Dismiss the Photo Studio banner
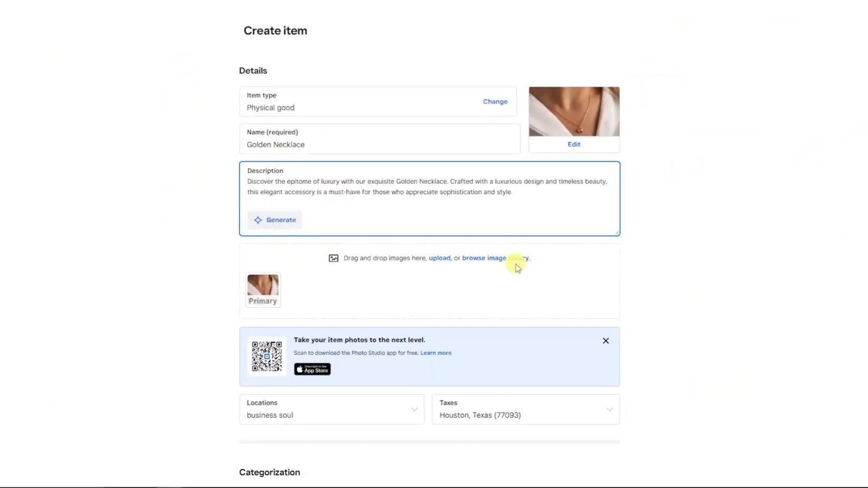The height and width of the screenshot is (488, 868). 605,341
